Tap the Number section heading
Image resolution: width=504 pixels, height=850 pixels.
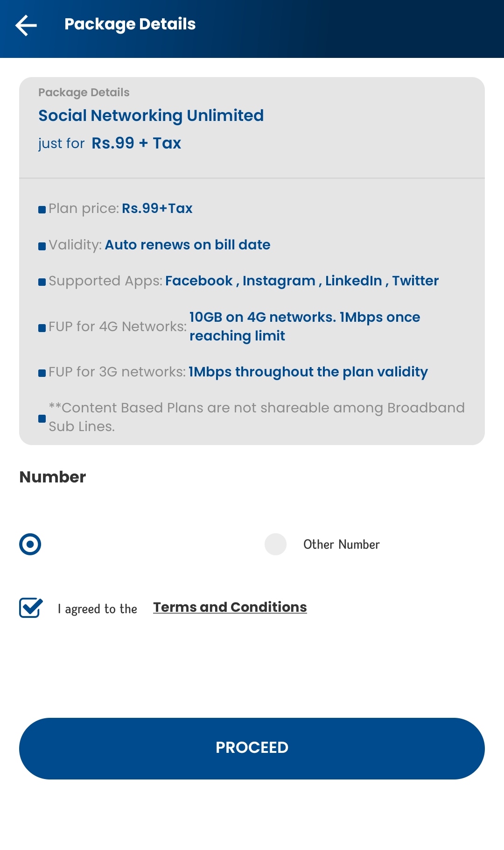pyautogui.click(x=53, y=477)
